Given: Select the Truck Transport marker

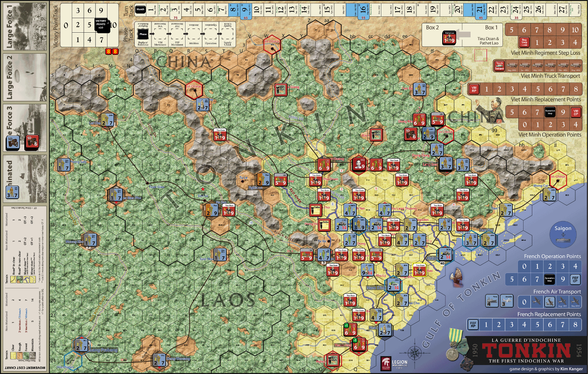Looking at the screenshot, I should click(x=500, y=65).
